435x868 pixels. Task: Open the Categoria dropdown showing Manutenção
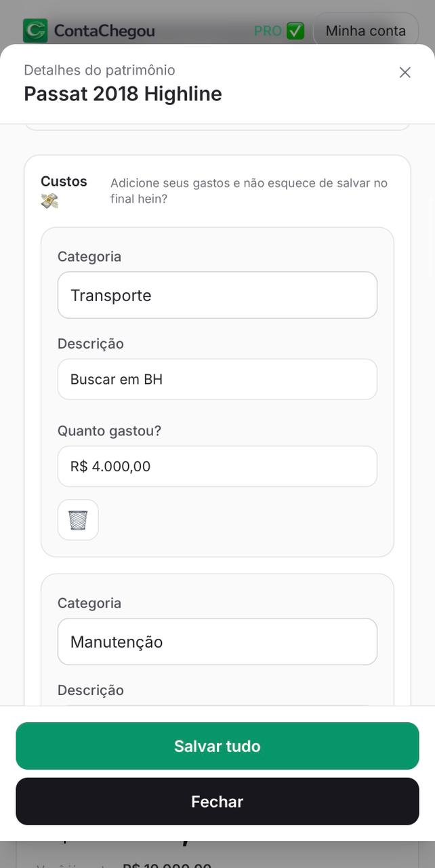(x=217, y=642)
